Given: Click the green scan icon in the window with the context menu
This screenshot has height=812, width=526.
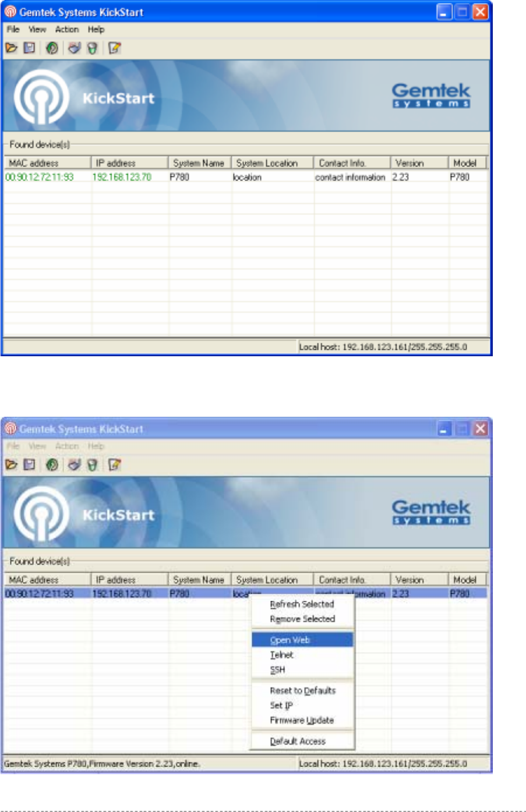Looking at the screenshot, I should pyautogui.click(x=52, y=465).
